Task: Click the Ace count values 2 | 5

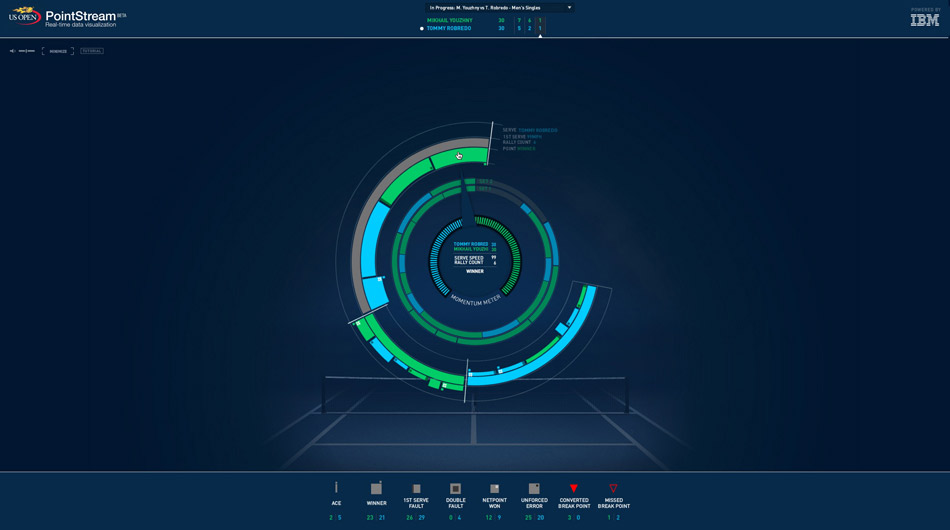Action: coord(336,518)
